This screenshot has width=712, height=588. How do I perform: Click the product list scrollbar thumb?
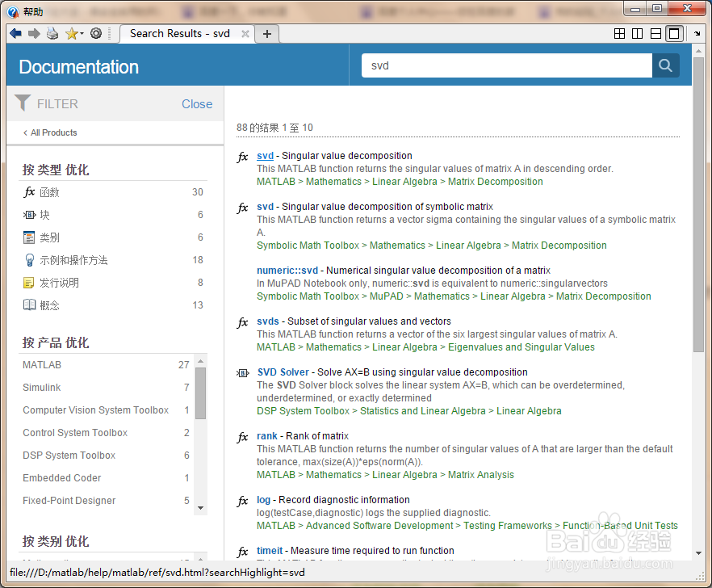click(201, 393)
